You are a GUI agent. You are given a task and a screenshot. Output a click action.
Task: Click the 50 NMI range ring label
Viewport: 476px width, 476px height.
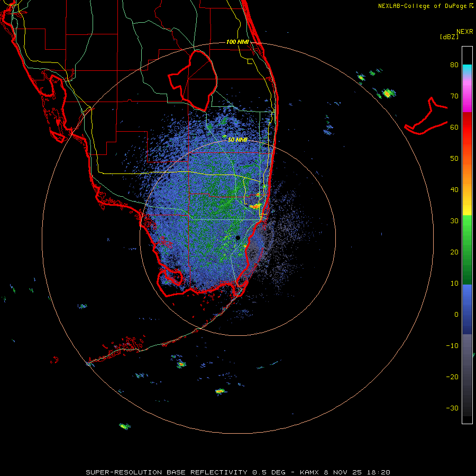237,140
